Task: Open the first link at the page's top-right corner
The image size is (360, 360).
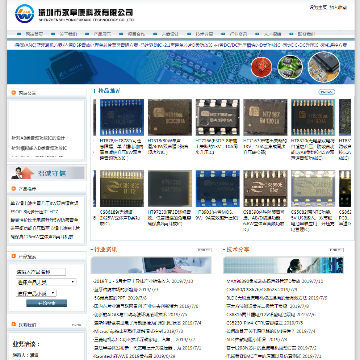Action: [x=318, y=7]
